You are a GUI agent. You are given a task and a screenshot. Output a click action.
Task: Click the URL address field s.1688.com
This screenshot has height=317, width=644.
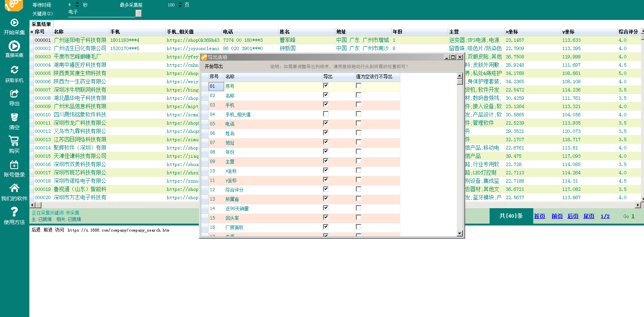[118, 230]
